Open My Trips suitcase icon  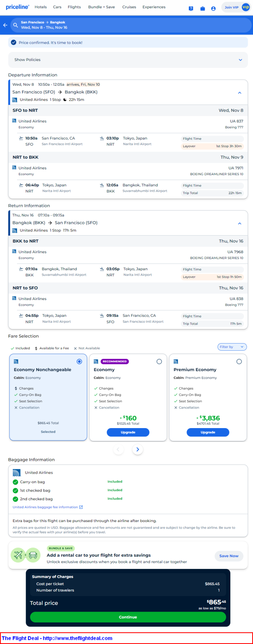pos(202,8)
